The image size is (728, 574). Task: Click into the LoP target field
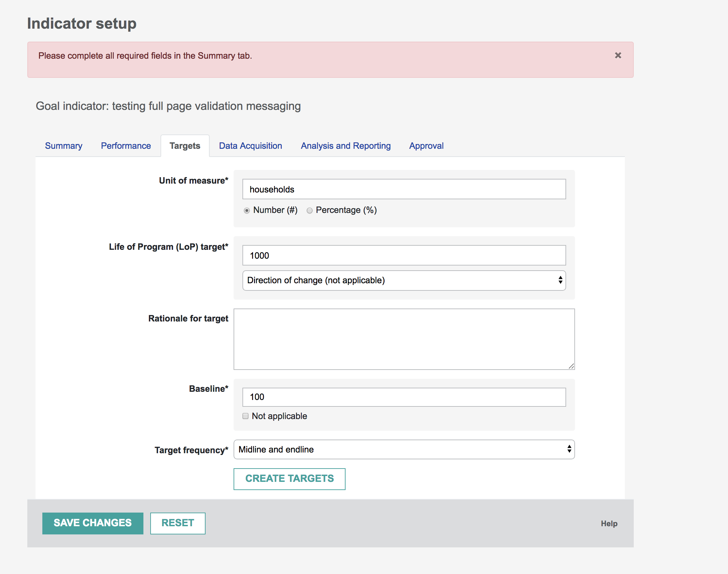click(404, 255)
